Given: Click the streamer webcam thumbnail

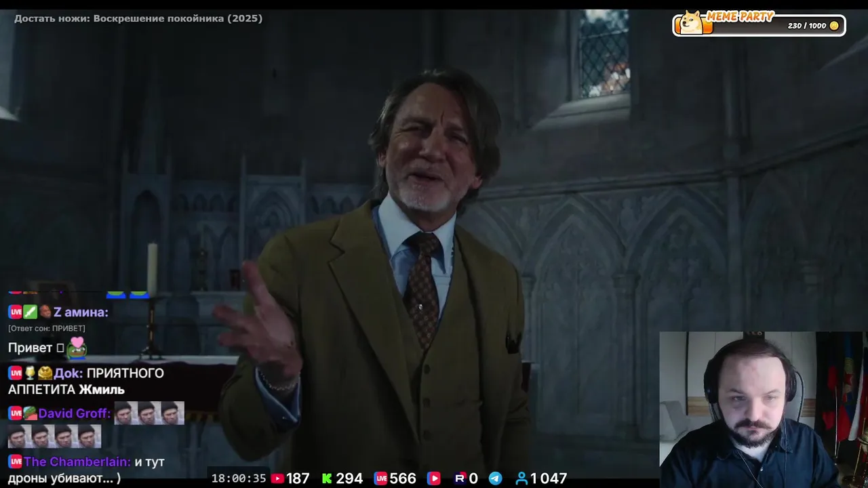Looking at the screenshot, I should coord(763,409).
